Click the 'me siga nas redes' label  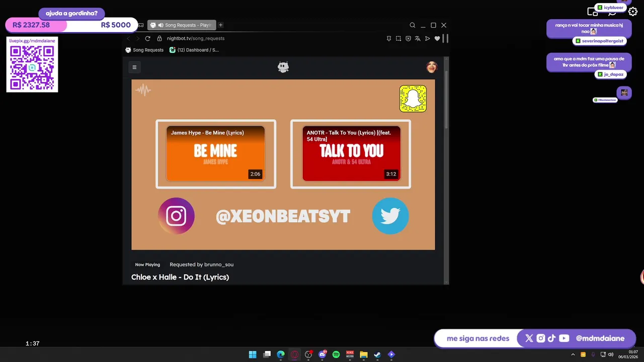point(478,338)
